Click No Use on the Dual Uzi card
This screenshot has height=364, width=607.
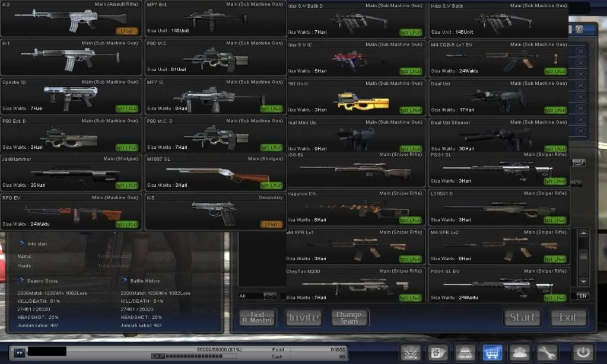point(555,110)
